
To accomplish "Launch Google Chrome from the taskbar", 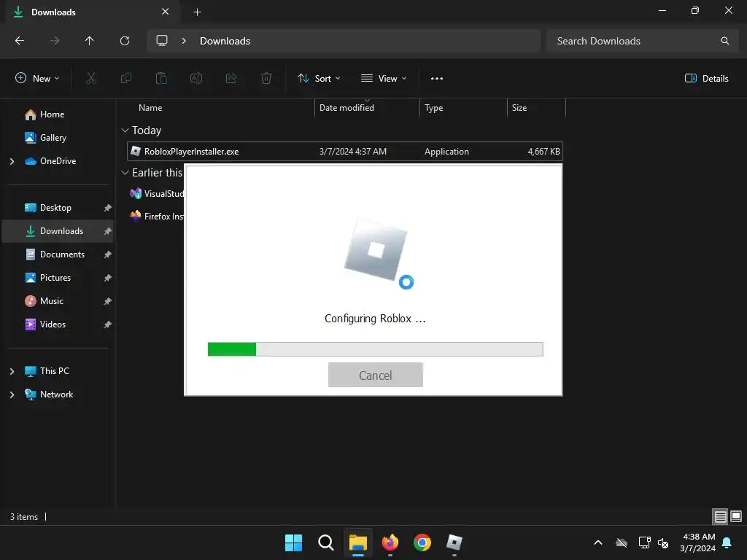I will [x=422, y=542].
